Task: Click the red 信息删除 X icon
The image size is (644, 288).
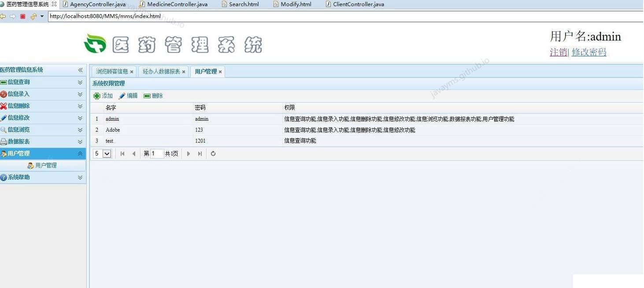Action: [5, 106]
